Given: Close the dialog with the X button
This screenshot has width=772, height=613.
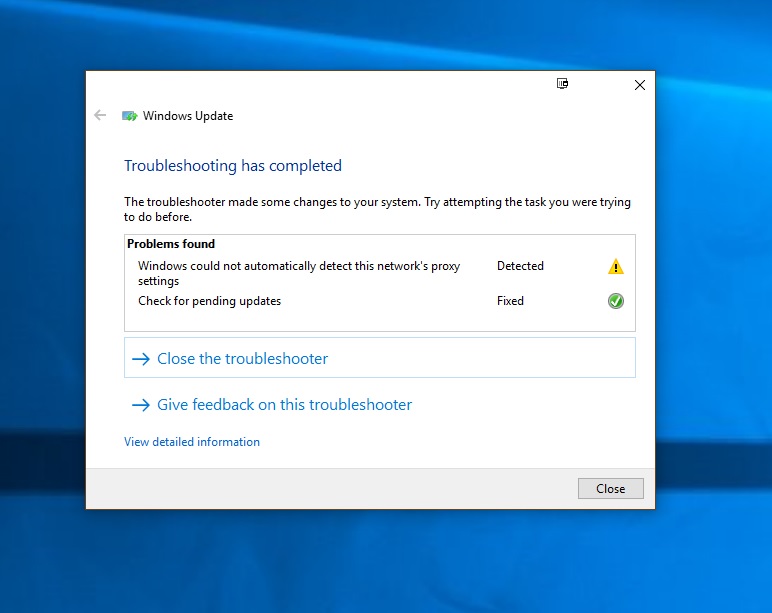Looking at the screenshot, I should [x=640, y=85].
